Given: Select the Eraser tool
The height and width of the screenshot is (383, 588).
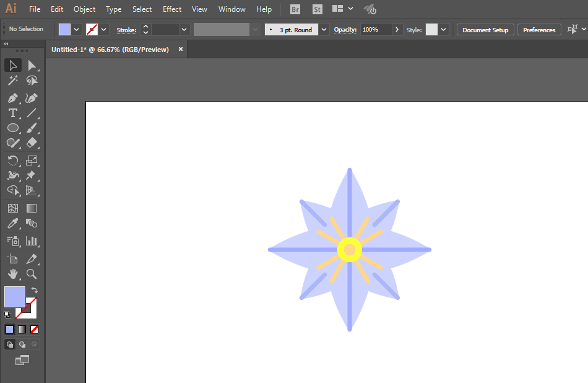Looking at the screenshot, I should pos(32,143).
